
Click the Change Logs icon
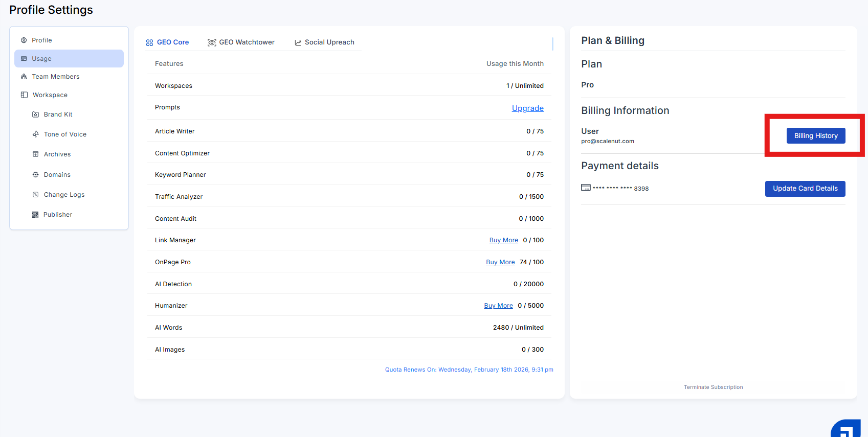[x=35, y=195]
